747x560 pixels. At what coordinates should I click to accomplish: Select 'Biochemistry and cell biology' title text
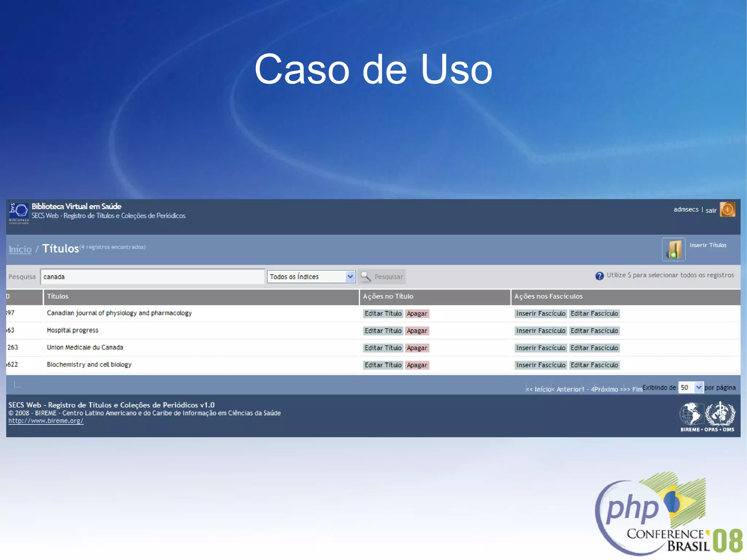pos(89,364)
